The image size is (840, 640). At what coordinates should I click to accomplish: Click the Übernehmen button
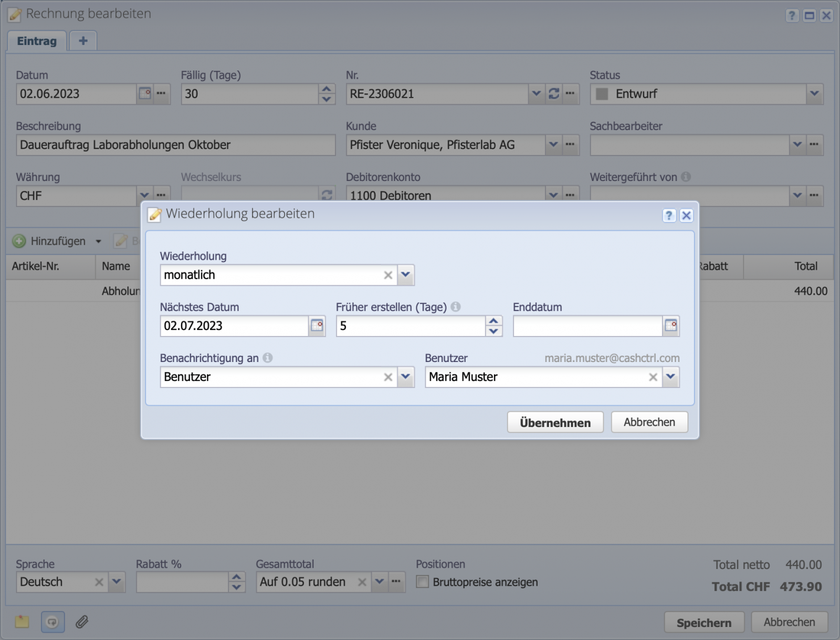coord(555,422)
